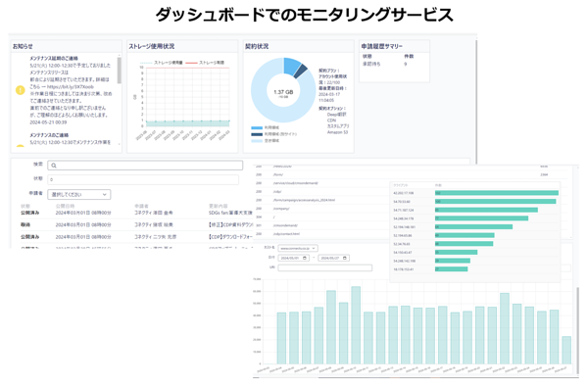Toggle the ストレージ使用量 legend item
Screen dimensions: 588x386
[162, 63]
